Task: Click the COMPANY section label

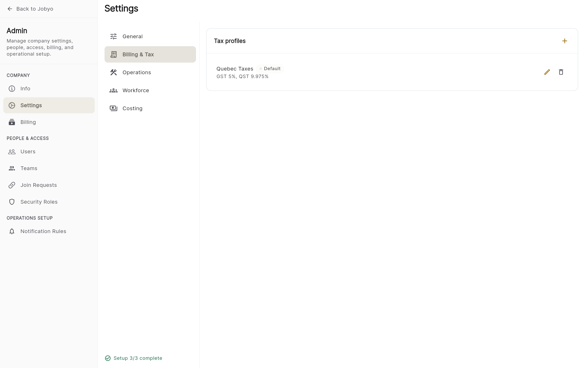Action: point(18,75)
